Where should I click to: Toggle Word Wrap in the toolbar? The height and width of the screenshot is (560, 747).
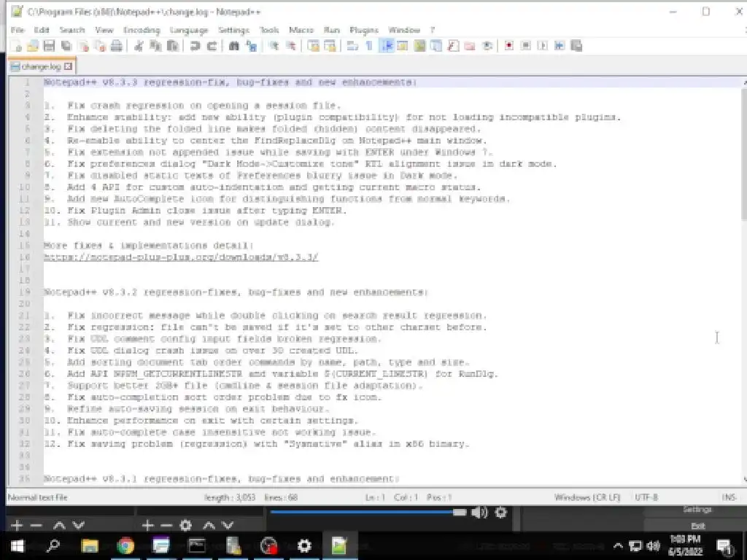(352, 46)
